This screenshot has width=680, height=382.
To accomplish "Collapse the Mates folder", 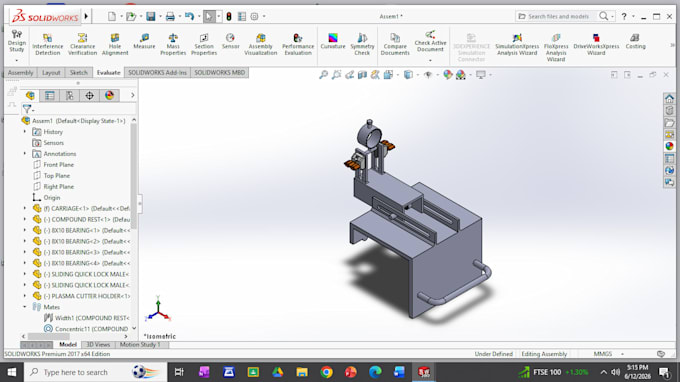I will (25, 307).
